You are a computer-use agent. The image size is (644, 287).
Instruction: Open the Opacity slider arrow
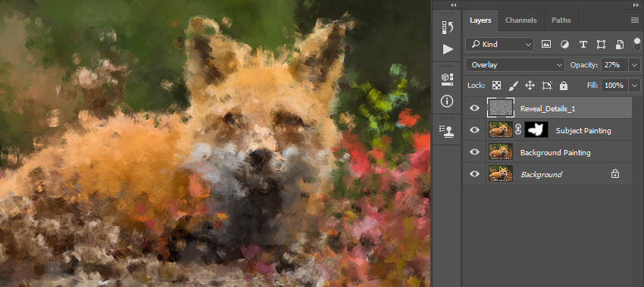635,65
